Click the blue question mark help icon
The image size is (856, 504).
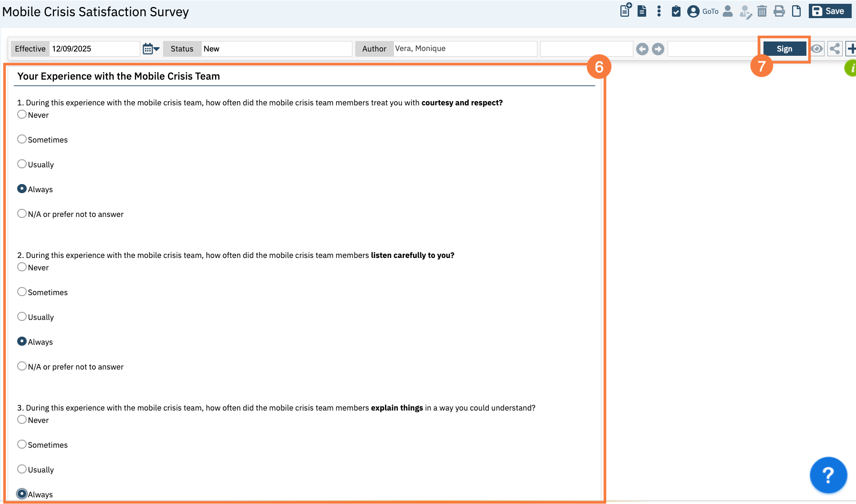coord(828,475)
